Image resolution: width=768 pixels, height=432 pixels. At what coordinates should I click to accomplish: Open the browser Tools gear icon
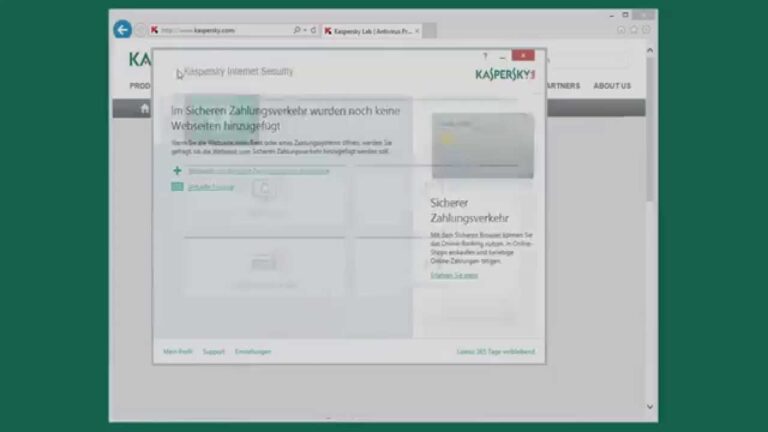pyautogui.click(x=646, y=30)
